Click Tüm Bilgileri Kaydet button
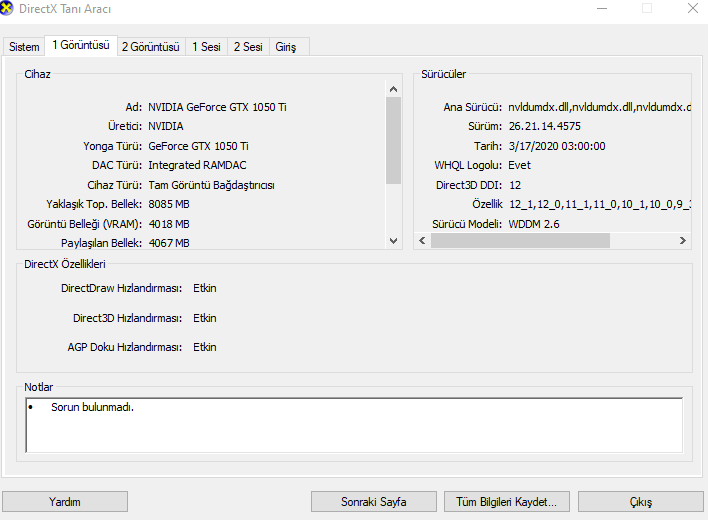The height and width of the screenshot is (520, 708). point(507,501)
